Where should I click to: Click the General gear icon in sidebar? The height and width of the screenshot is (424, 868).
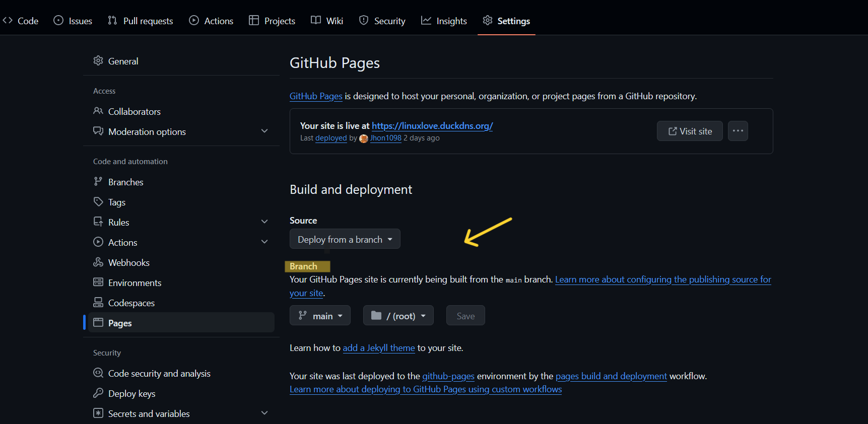click(98, 61)
